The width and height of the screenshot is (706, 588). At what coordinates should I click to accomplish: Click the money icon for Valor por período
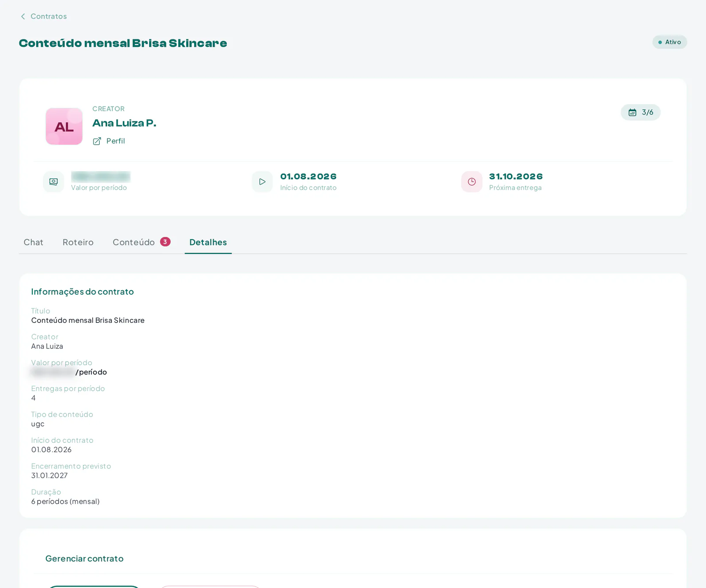[x=53, y=182]
